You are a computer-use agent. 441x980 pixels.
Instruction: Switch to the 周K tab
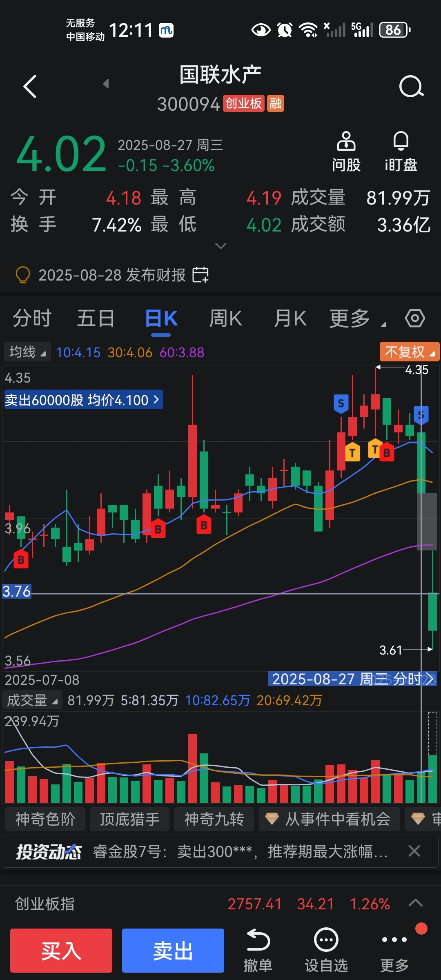(226, 318)
